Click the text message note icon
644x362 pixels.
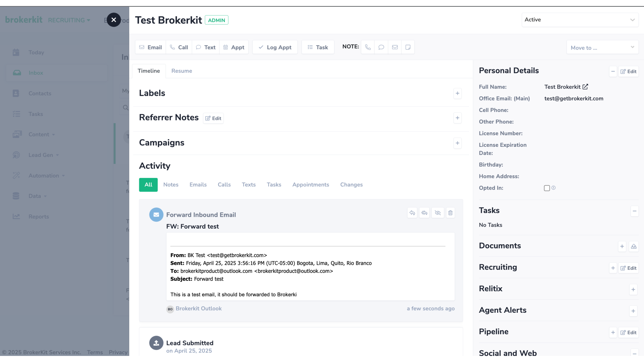point(381,47)
